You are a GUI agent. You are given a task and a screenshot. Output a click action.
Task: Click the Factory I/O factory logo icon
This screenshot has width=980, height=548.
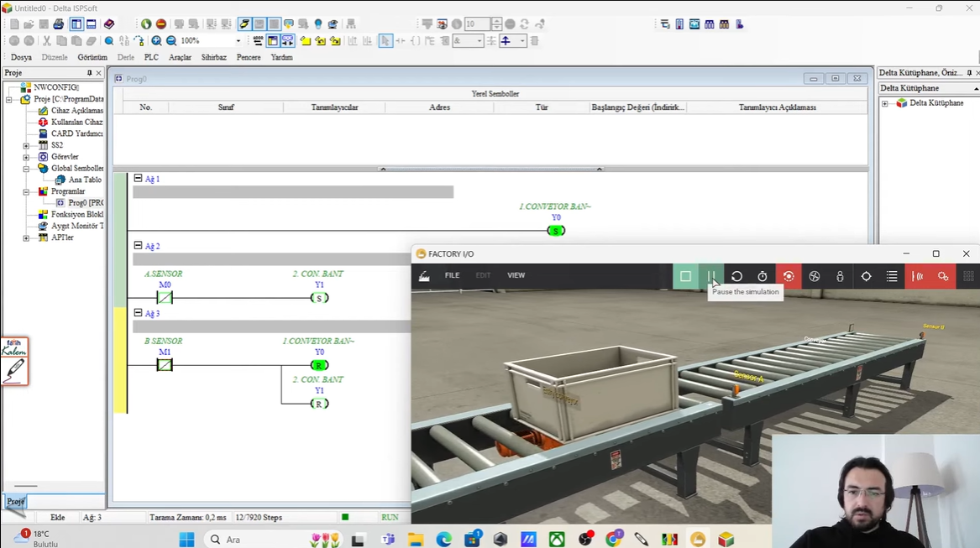tap(424, 275)
